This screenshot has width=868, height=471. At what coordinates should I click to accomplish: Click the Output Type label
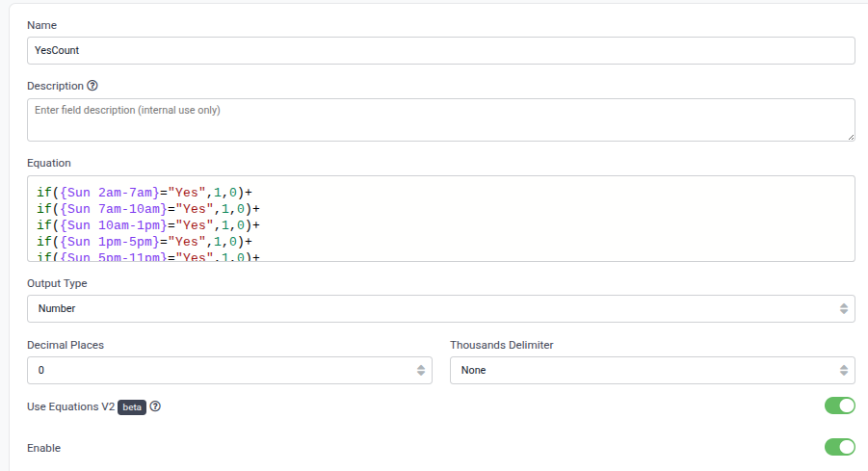coord(57,283)
